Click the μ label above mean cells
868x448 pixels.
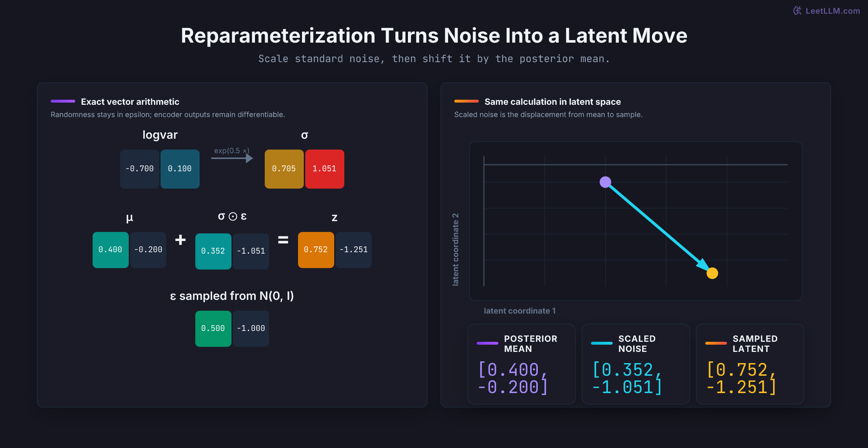coord(129,218)
